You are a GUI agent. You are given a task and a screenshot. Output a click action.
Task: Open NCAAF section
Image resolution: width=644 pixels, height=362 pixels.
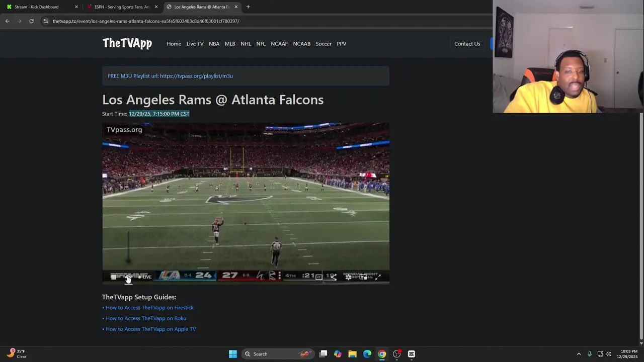coord(279,44)
